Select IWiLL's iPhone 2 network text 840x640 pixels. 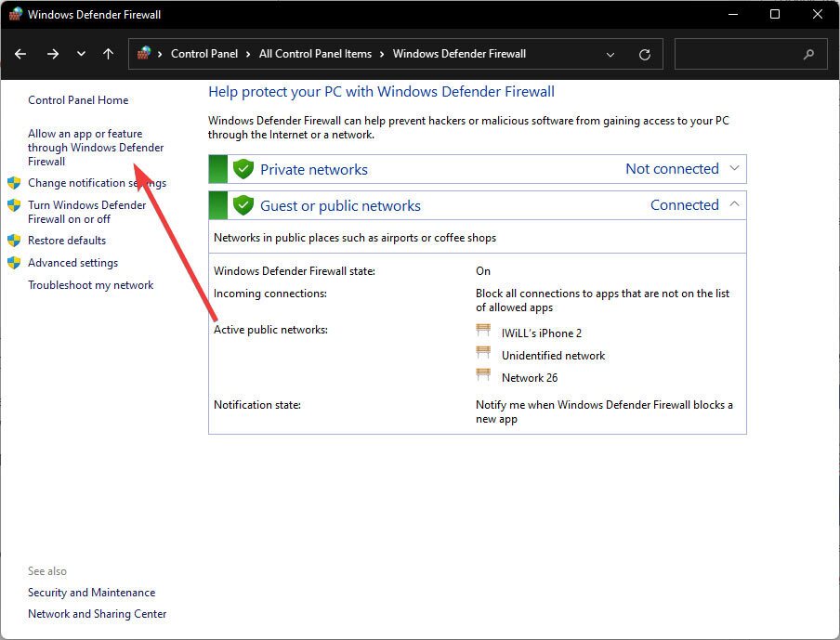[x=542, y=333]
